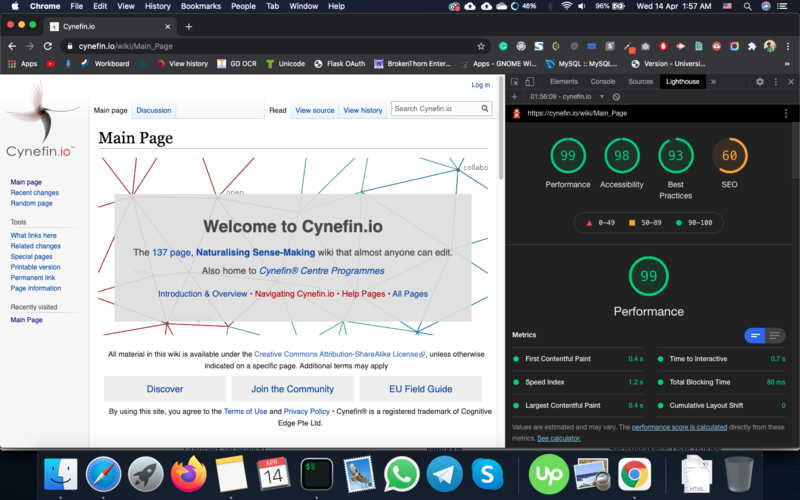Open the See calculator link
This screenshot has height=500, width=800.
point(558,439)
